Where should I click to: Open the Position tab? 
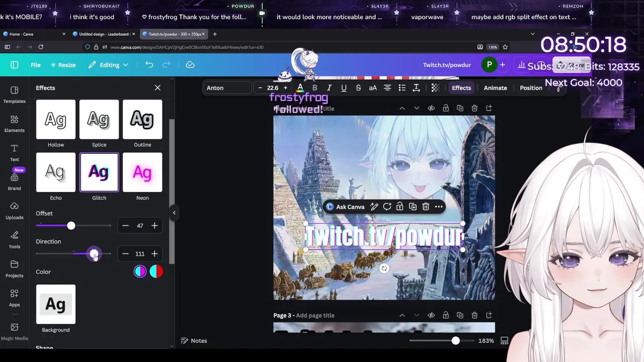531,88
